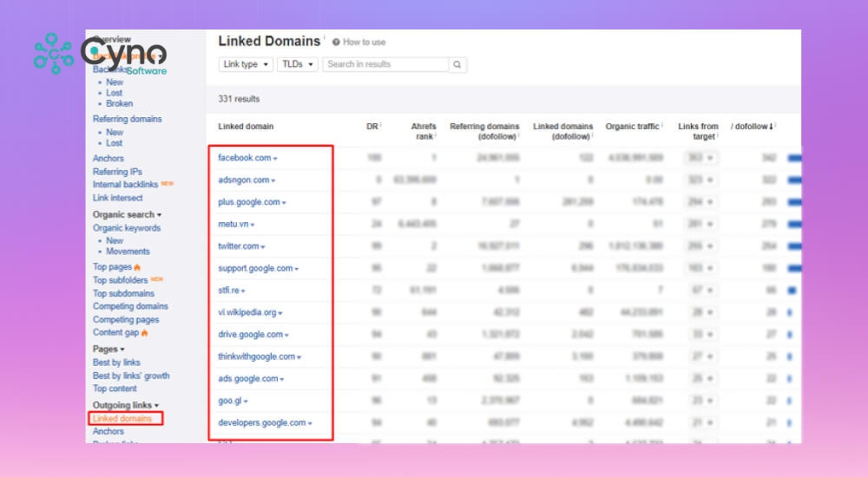The width and height of the screenshot is (868, 477).
Task: Open the Top content report
Action: click(x=115, y=389)
